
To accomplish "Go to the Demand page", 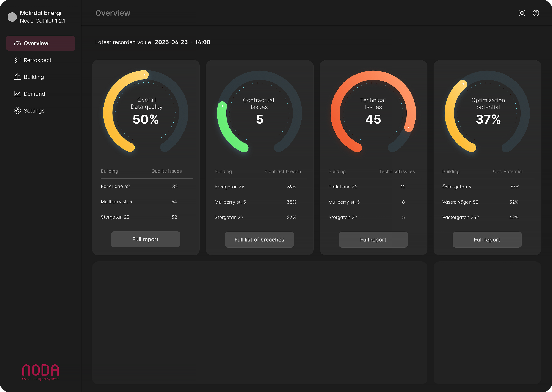I will click(34, 94).
